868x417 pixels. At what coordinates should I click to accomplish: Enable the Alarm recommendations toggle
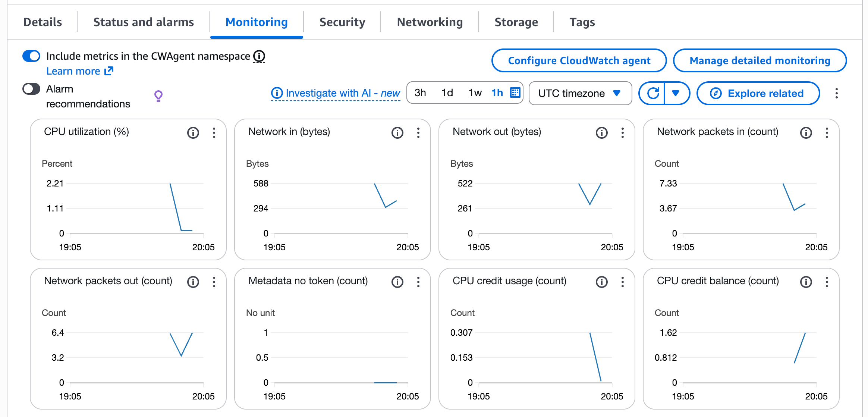tap(32, 89)
